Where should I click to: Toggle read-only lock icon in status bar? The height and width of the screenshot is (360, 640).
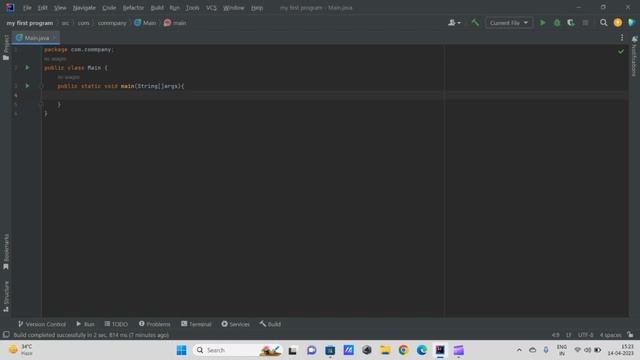[631, 335]
